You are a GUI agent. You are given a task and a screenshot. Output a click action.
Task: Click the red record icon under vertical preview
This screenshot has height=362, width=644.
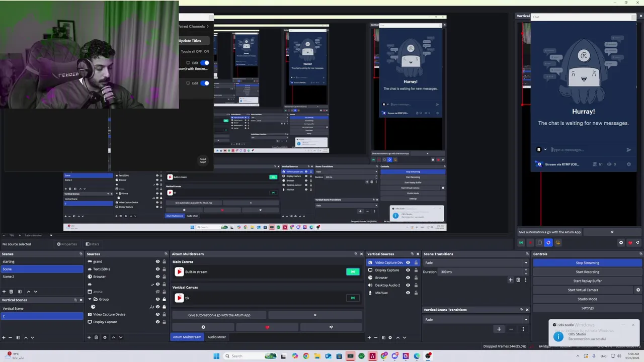tap(530, 243)
